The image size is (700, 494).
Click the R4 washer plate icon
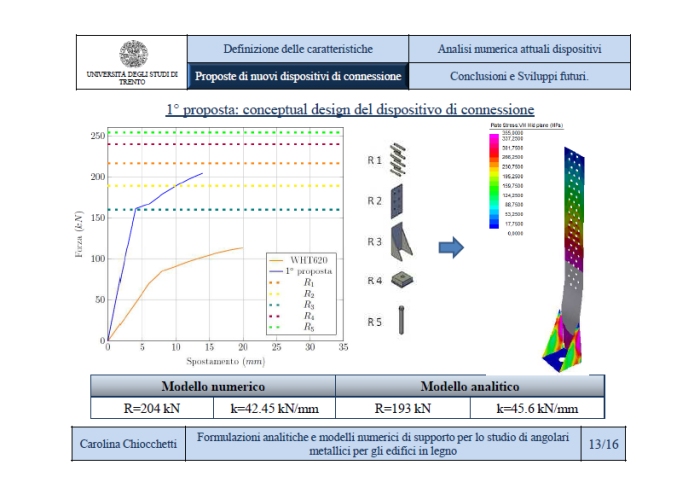[x=401, y=281]
